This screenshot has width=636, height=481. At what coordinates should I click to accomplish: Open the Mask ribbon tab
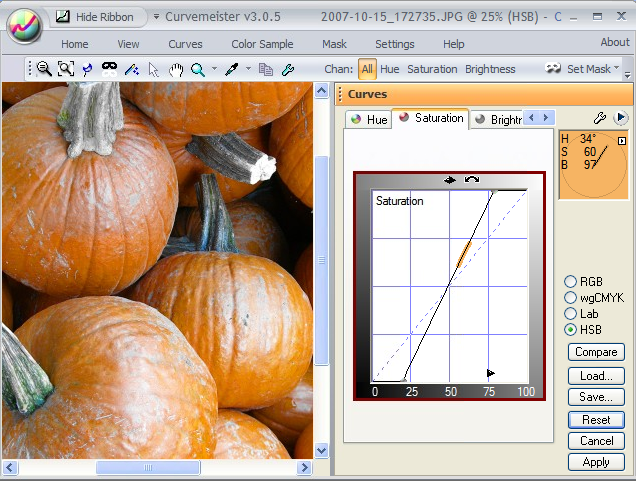334,44
